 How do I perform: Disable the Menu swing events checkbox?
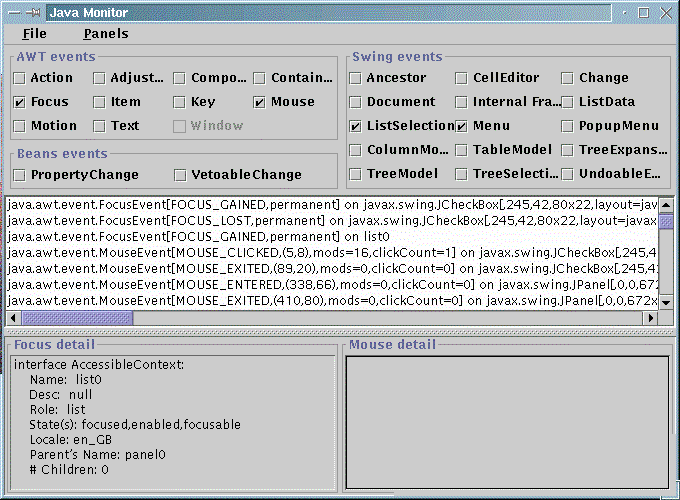pyautogui.click(x=462, y=126)
